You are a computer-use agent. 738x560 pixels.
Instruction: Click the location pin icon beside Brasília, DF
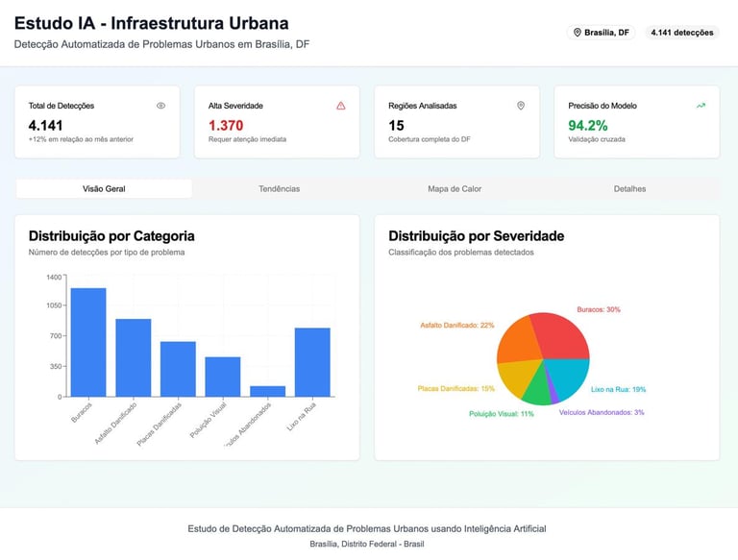[x=577, y=33]
